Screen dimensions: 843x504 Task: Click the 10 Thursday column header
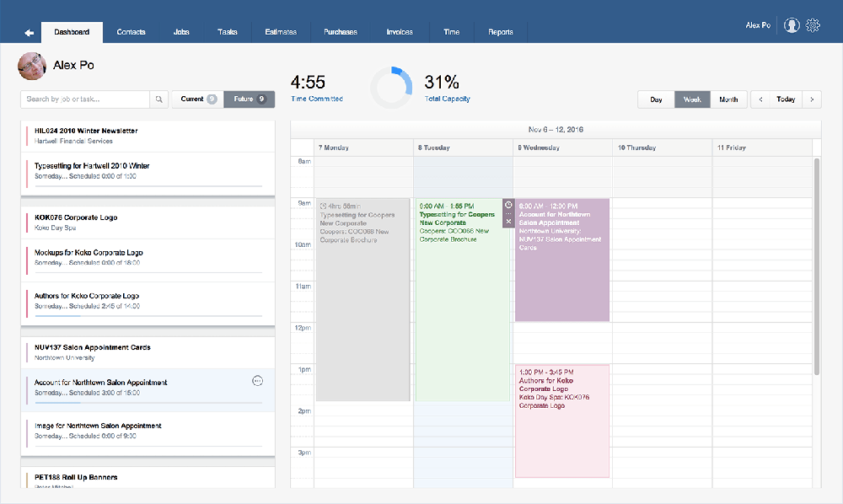click(x=662, y=147)
